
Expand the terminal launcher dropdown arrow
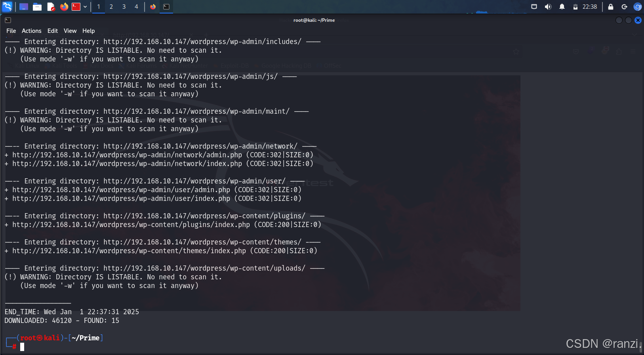pyautogui.click(x=85, y=7)
